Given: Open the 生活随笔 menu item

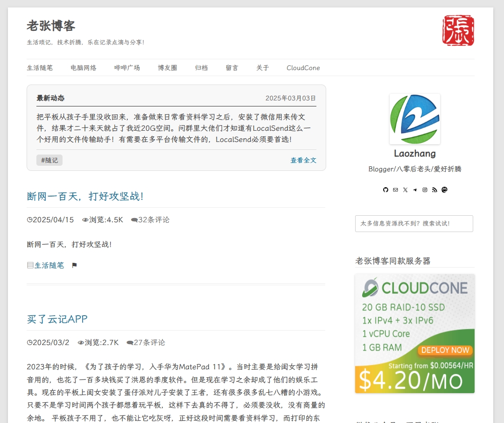Looking at the screenshot, I should click(x=40, y=68).
